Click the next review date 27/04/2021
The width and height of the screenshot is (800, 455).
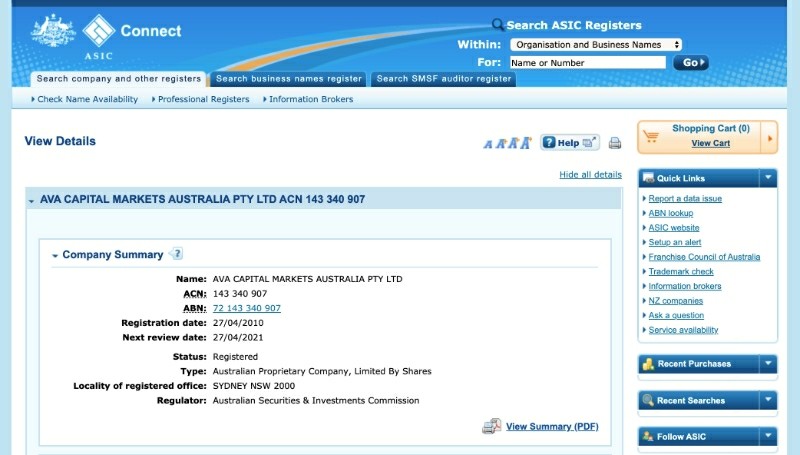(238, 338)
